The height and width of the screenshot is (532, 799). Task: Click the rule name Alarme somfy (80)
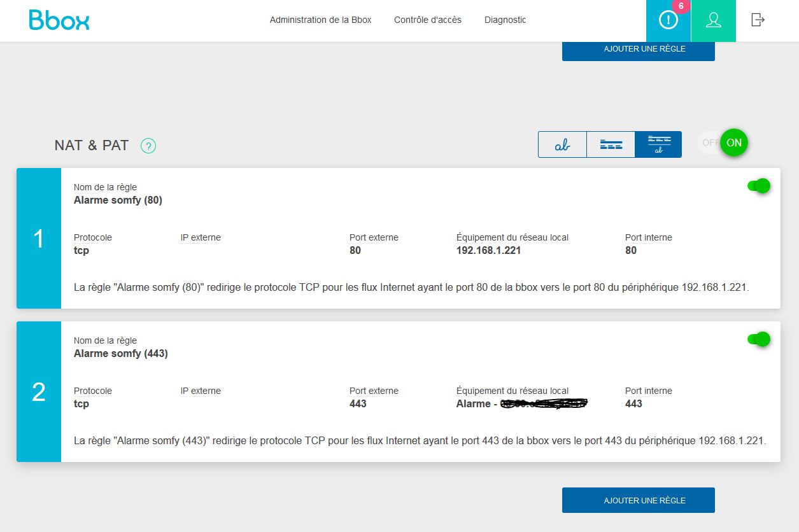pyautogui.click(x=118, y=200)
